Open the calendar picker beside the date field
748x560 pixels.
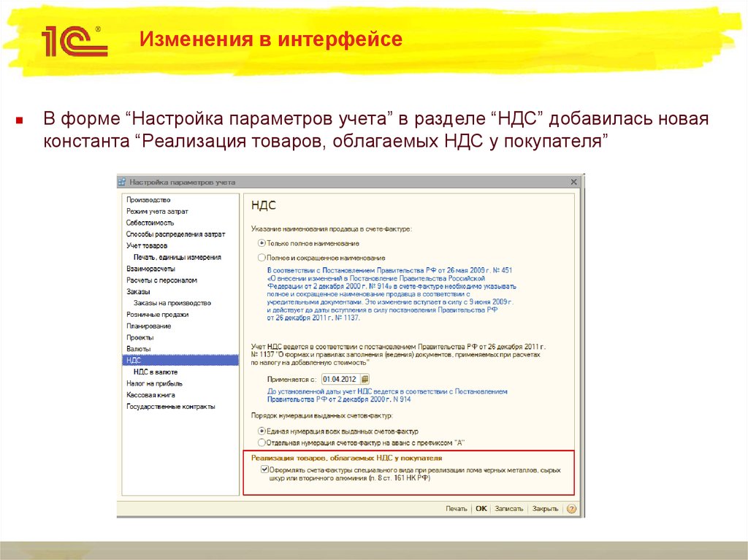tap(365, 379)
